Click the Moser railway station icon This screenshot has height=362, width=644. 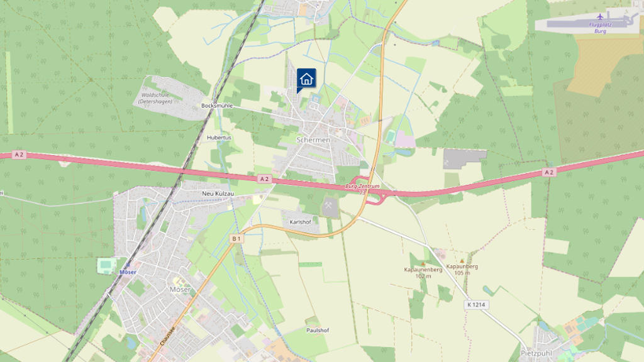click(x=128, y=266)
